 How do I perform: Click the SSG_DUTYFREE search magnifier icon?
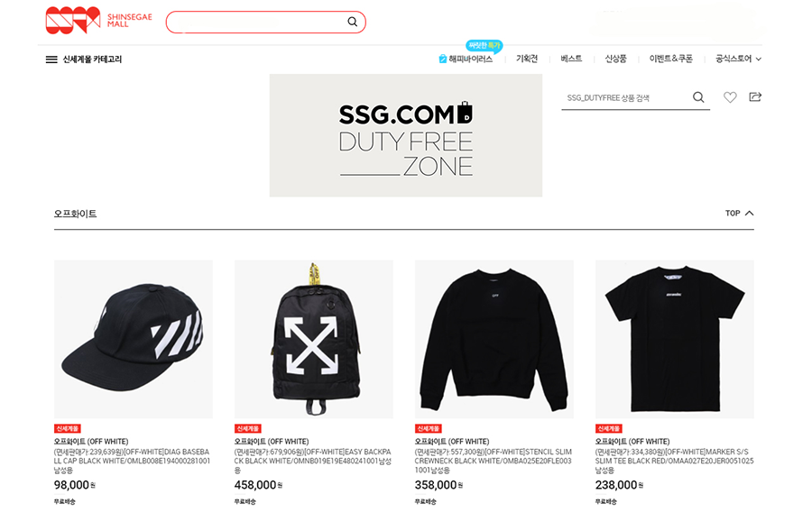[698, 97]
